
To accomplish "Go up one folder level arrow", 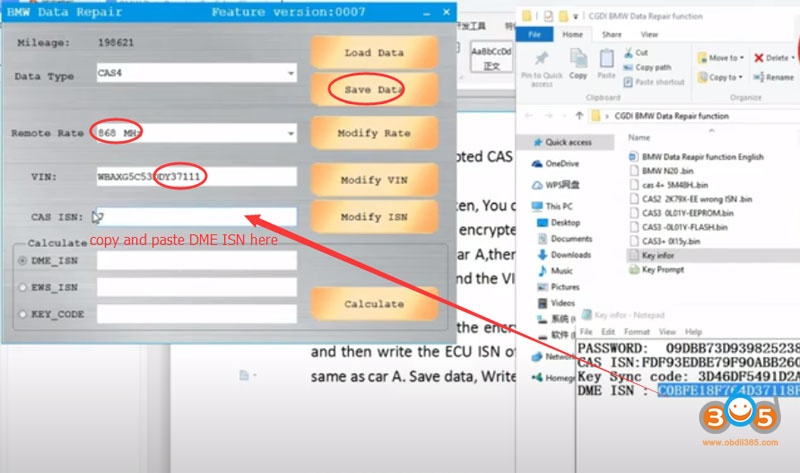I will 579,116.
